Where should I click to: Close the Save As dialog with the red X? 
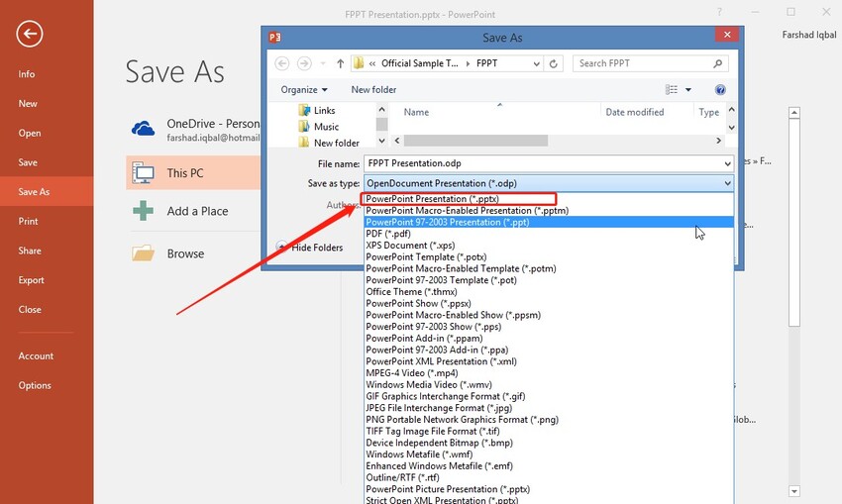(x=727, y=35)
